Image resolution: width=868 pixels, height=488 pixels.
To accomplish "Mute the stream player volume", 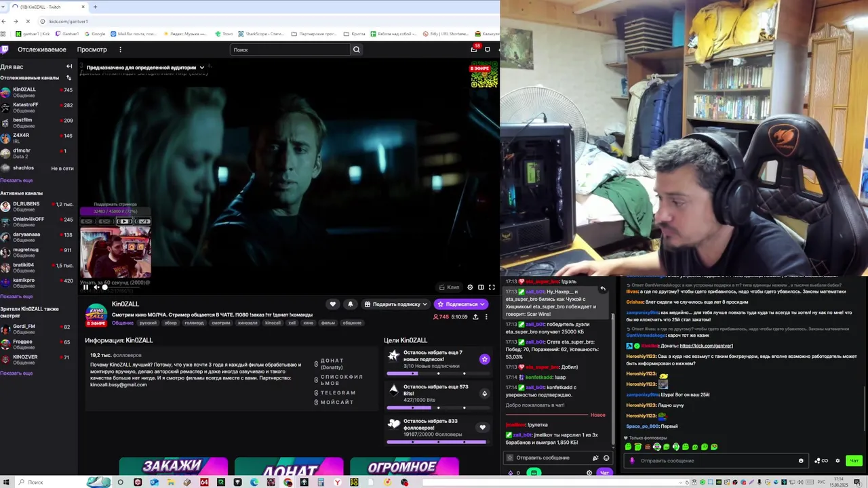I will pos(96,287).
